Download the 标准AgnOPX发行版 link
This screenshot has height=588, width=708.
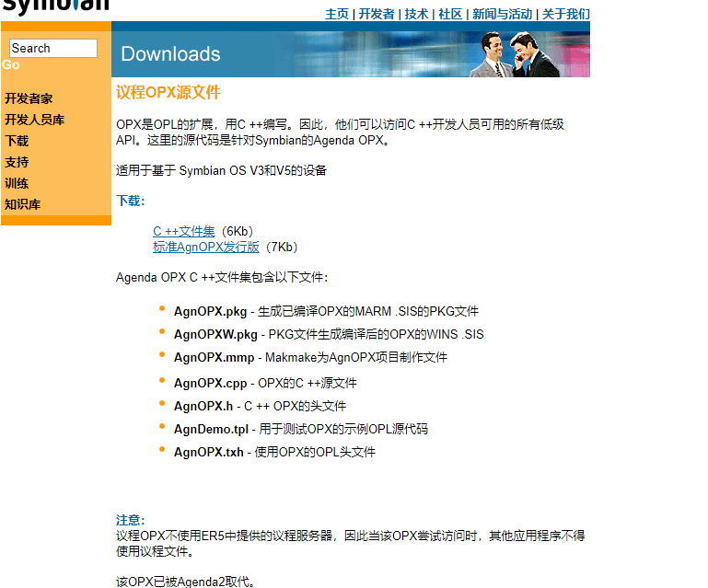click(206, 248)
